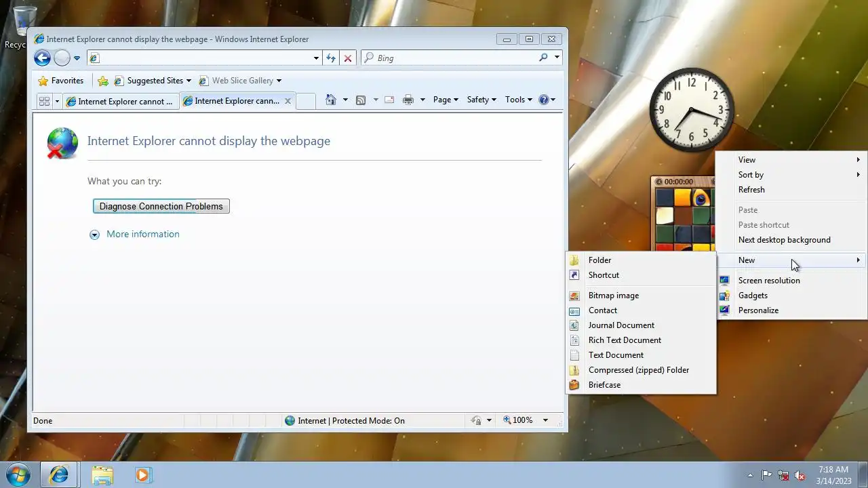Open the search provider dropdown arrow
Viewport: 868px width, 488px height.
pos(557,58)
